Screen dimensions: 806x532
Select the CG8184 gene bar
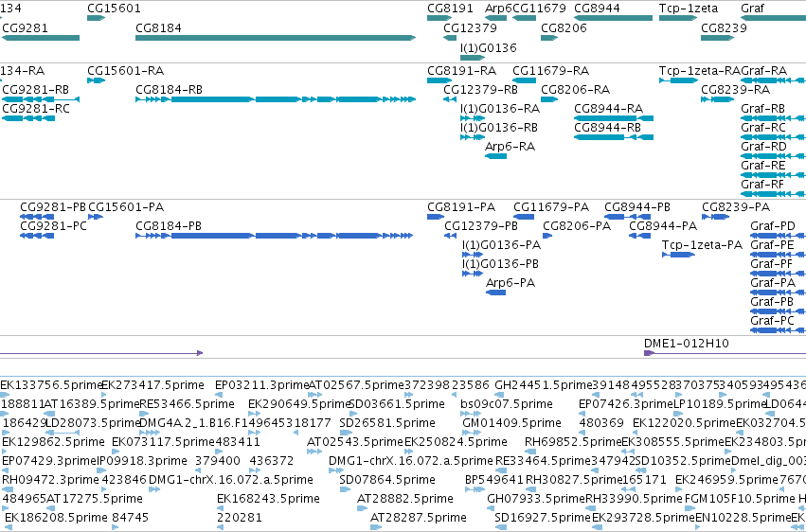click(x=276, y=38)
